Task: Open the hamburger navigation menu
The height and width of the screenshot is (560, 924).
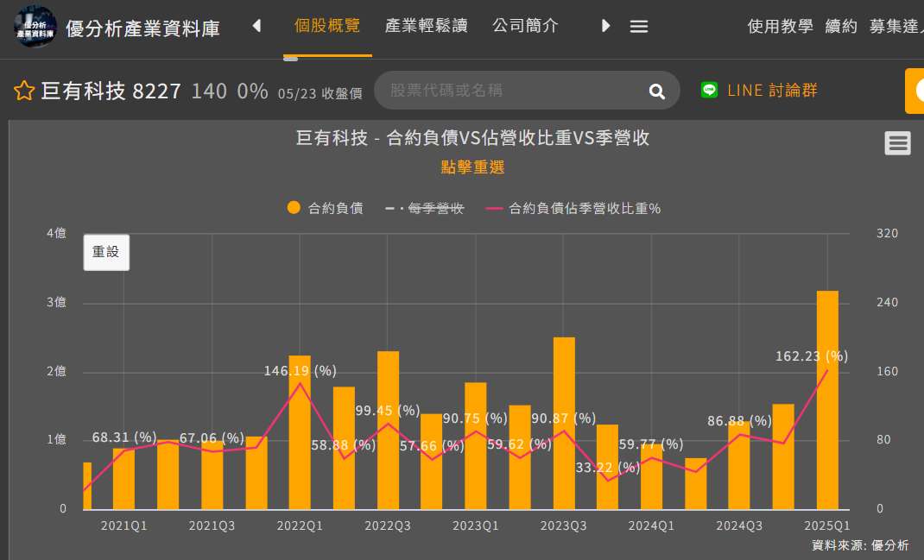Action: click(x=639, y=27)
